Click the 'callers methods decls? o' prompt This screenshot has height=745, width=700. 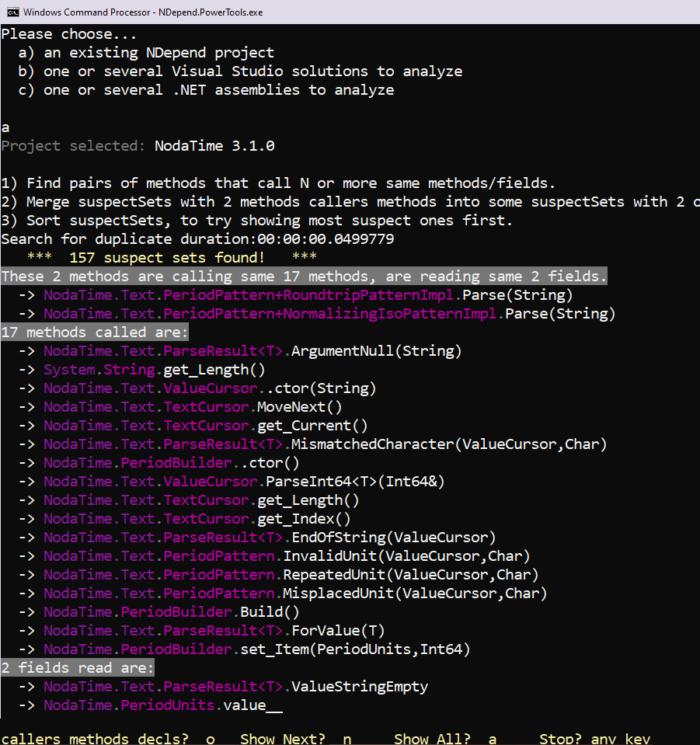point(108,739)
